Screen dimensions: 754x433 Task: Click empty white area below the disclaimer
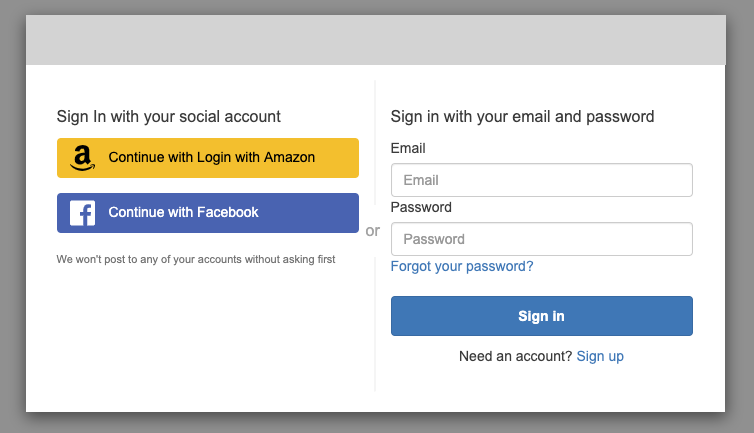coord(208,337)
